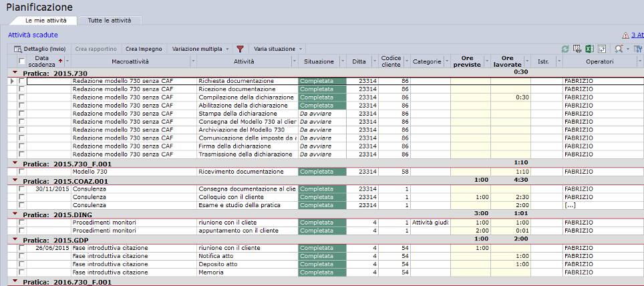
Task: Click the print grid icon
Action: pos(577,49)
